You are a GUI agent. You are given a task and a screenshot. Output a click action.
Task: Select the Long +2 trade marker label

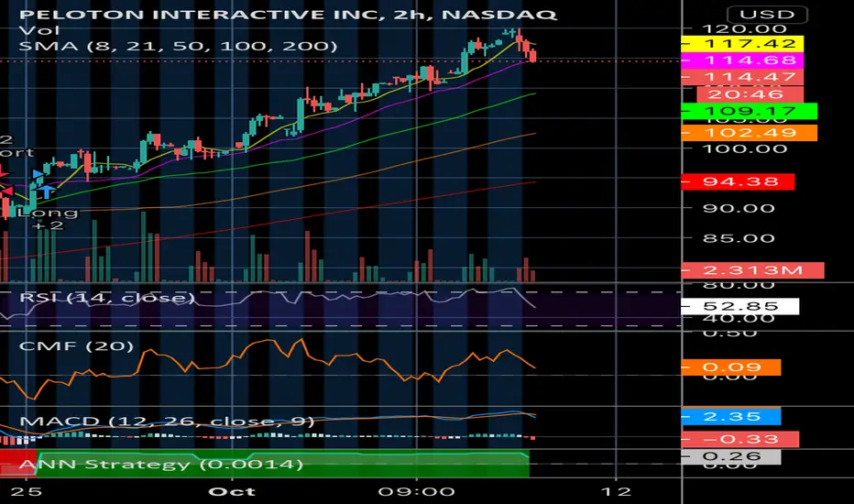pyautogui.click(x=48, y=218)
